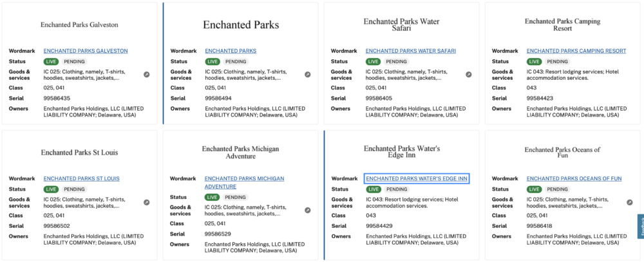Open ENCHANTED PARKS CAMPING RESORT link
Image resolution: width=644 pixels, height=262 pixels.
[576, 51]
